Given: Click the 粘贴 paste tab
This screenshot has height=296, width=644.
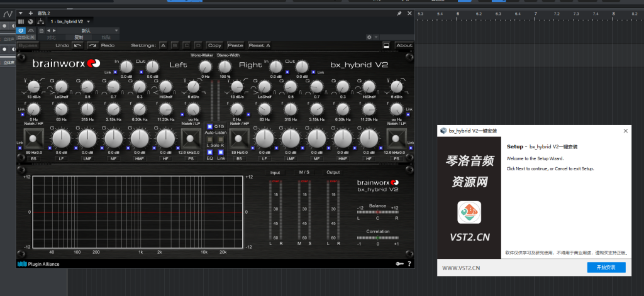Looking at the screenshot, I should (x=106, y=37).
